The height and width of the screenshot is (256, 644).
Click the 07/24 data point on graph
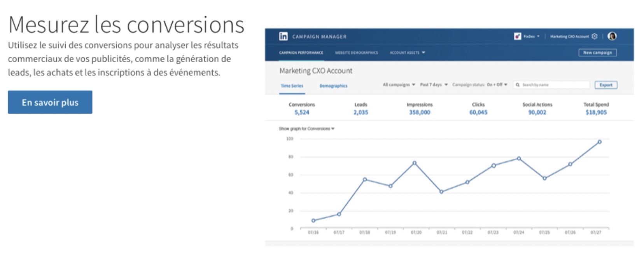(519, 158)
